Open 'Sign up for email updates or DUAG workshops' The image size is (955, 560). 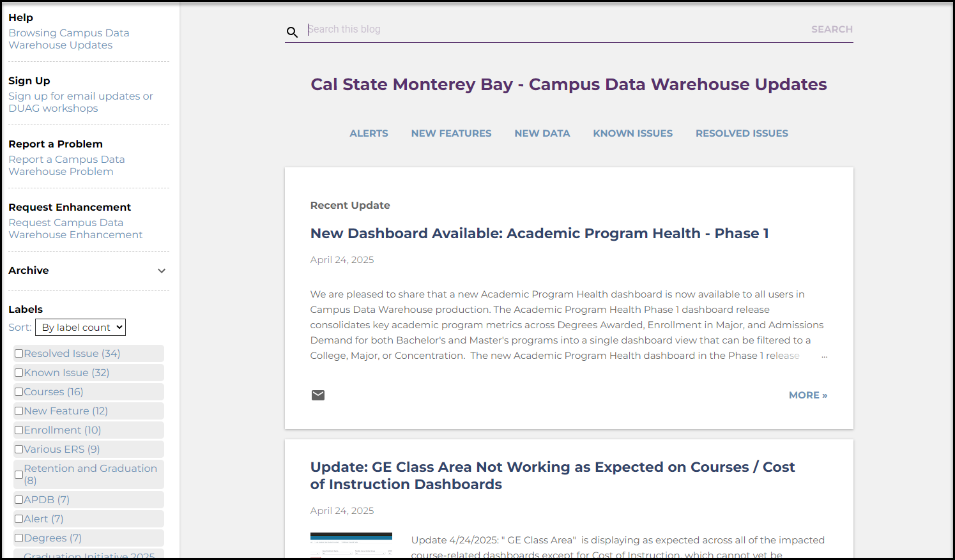point(80,102)
